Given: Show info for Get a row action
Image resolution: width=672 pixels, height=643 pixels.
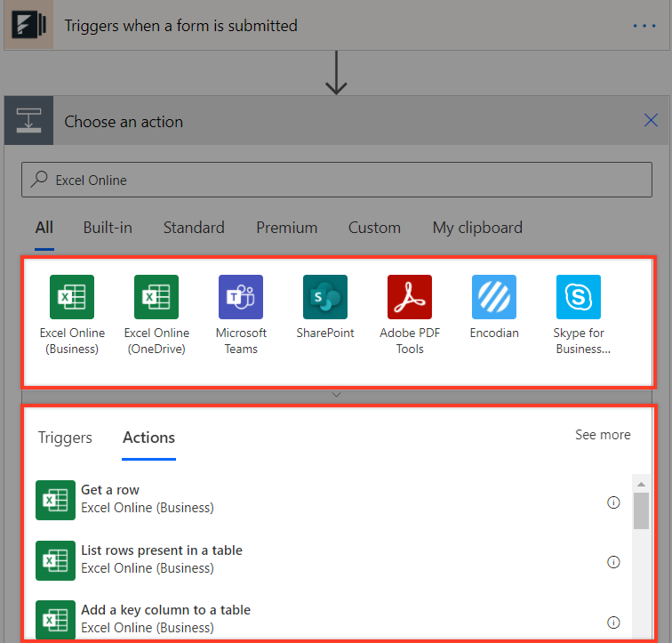Looking at the screenshot, I should 612,502.
